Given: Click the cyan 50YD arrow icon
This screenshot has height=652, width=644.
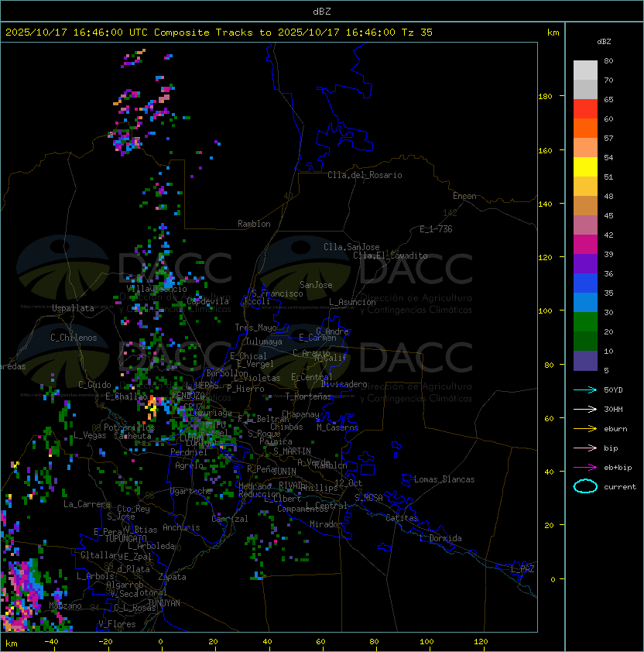Looking at the screenshot, I should [x=585, y=390].
